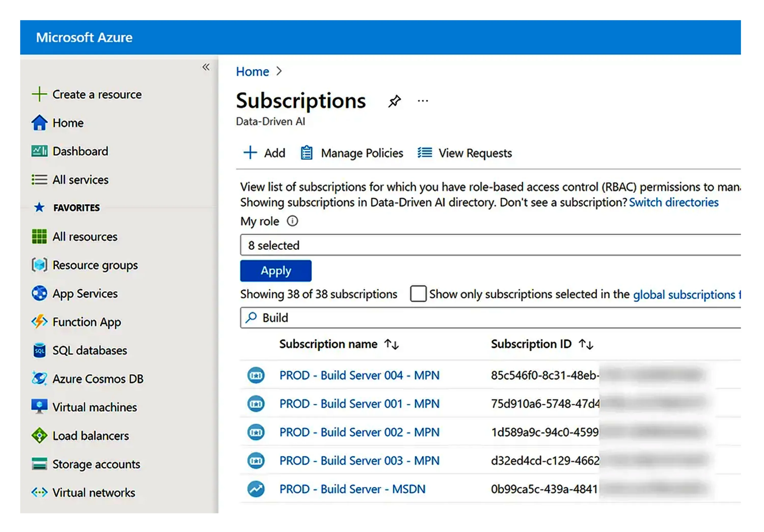The height and width of the screenshot is (532, 764).
Task: Select the All services menu label
Action: tap(80, 179)
